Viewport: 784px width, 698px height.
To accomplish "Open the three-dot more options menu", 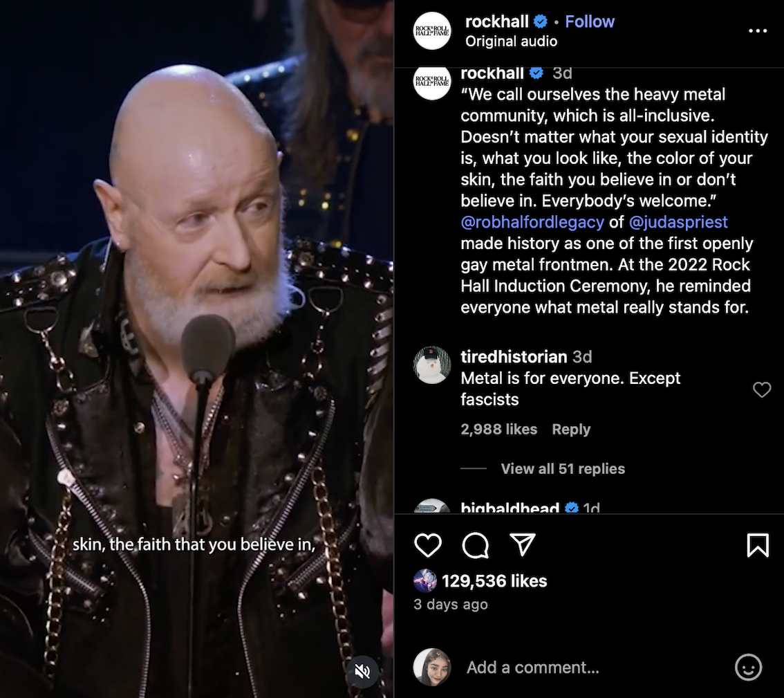I will click(758, 31).
